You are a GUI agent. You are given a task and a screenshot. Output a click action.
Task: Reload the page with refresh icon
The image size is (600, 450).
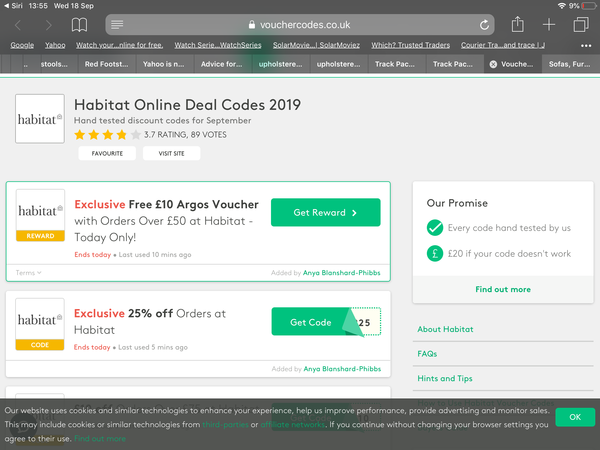[x=484, y=25]
